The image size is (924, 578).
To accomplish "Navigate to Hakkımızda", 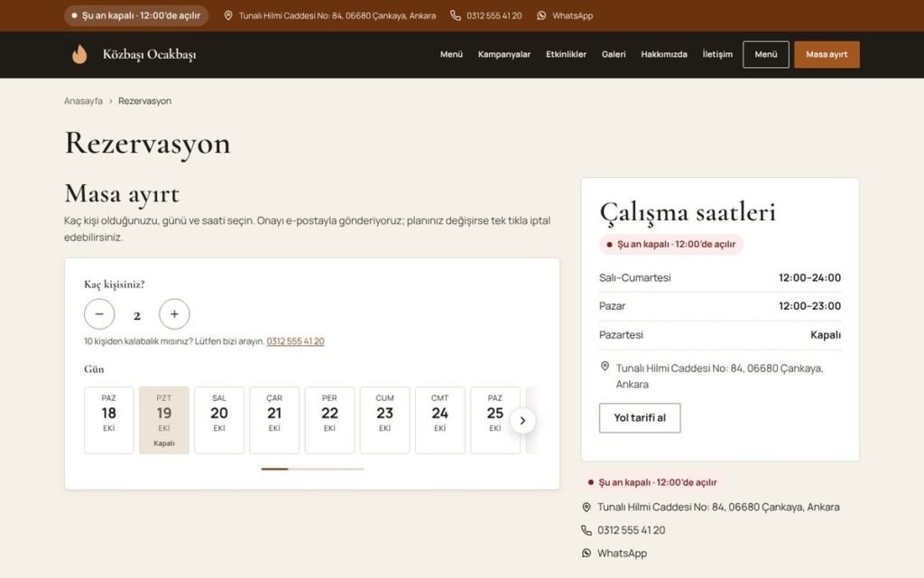I will click(x=664, y=54).
